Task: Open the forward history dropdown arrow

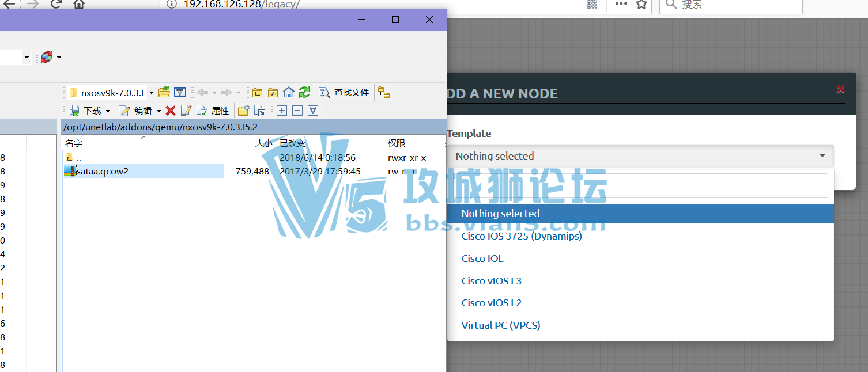Action: click(x=239, y=93)
